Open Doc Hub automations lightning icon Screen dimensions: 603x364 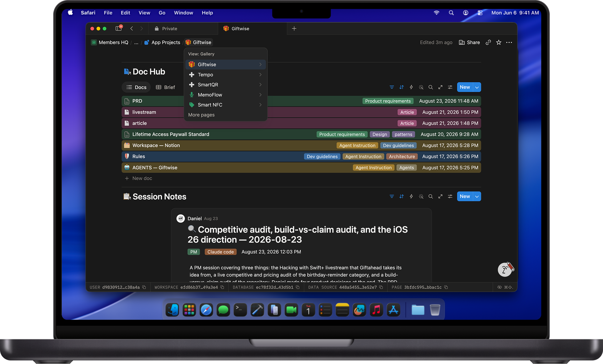coord(411,87)
